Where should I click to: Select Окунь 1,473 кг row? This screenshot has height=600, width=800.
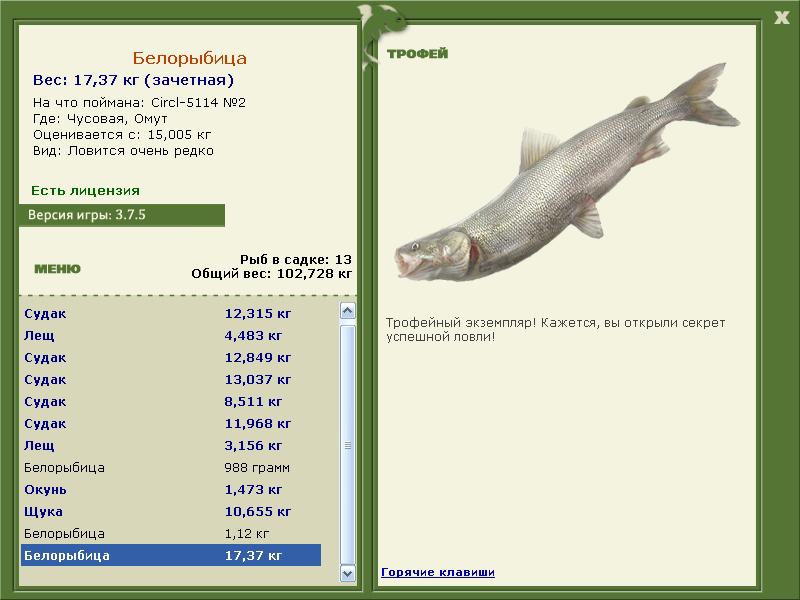click(x=171, y=489)
